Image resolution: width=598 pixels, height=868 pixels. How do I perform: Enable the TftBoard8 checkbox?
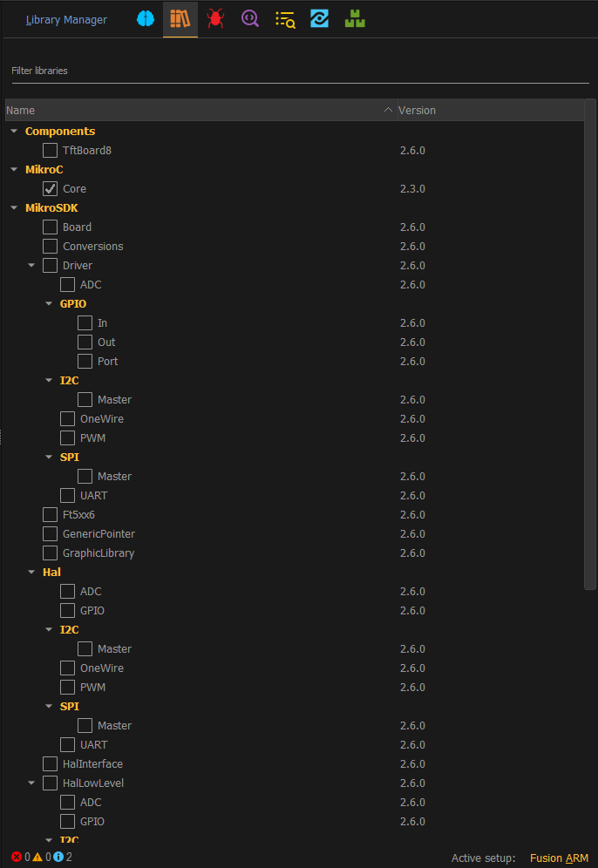pos(50,150)
